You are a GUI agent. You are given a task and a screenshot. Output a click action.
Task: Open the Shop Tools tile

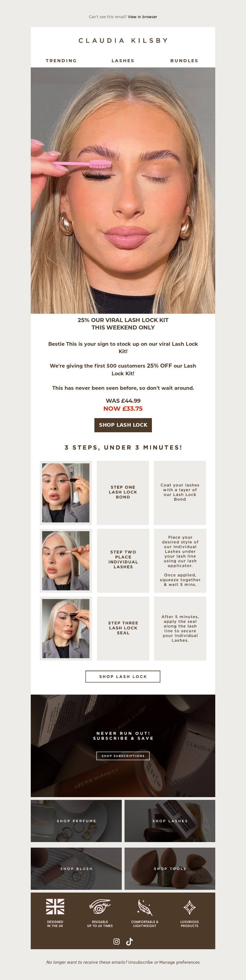169,869
